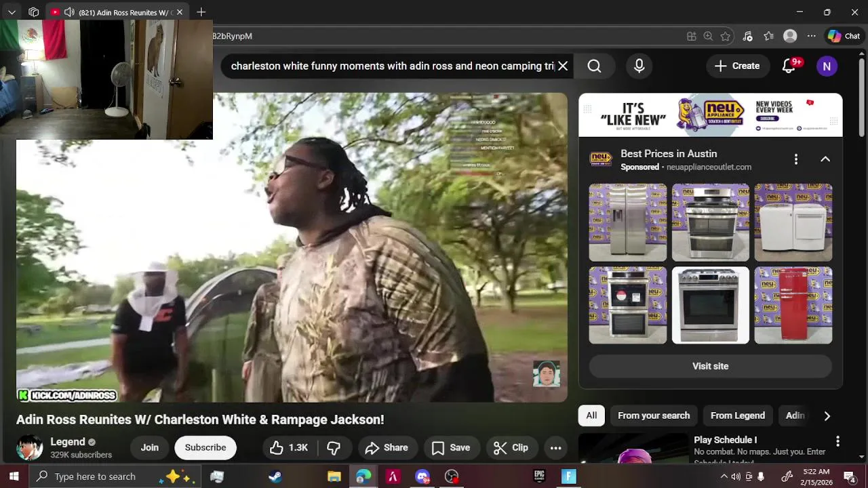Open the white washer dryer ad thumbnail
The image size is (868, 488).
(793, 222)
